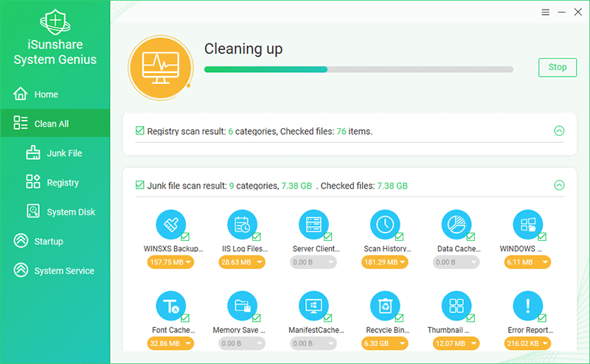Open the Scan History clock icon
This screenshot has width=590, height=364.
point(385,225)
